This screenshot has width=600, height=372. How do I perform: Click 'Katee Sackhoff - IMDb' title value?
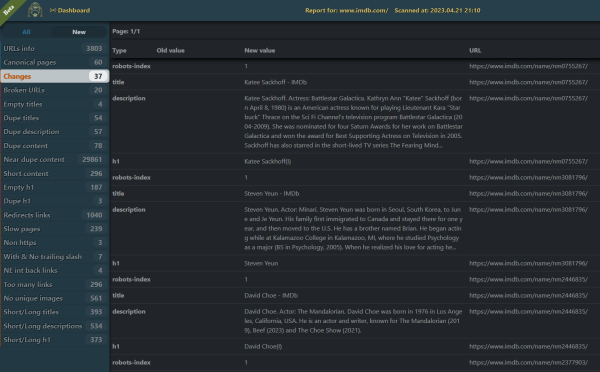(276, 82)
